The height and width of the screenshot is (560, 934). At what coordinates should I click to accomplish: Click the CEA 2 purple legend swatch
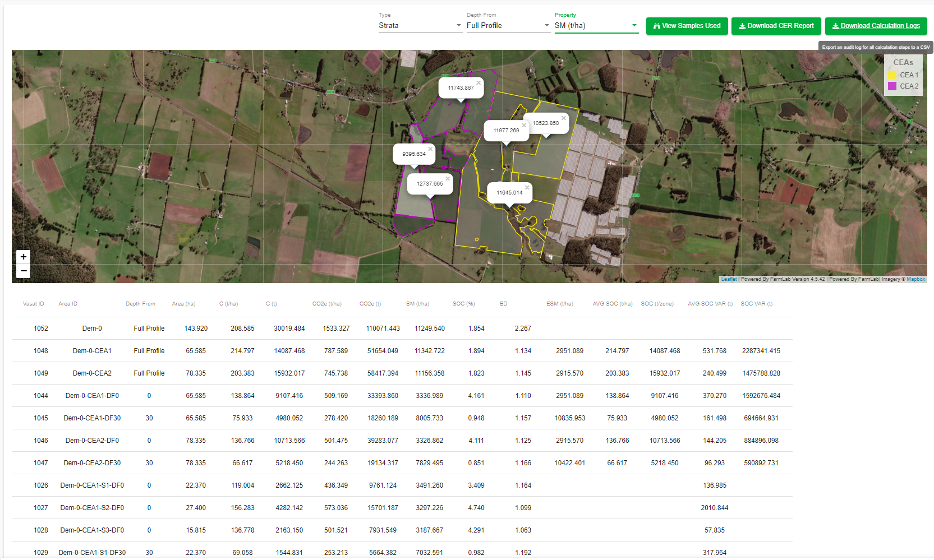tap(892, 86)
